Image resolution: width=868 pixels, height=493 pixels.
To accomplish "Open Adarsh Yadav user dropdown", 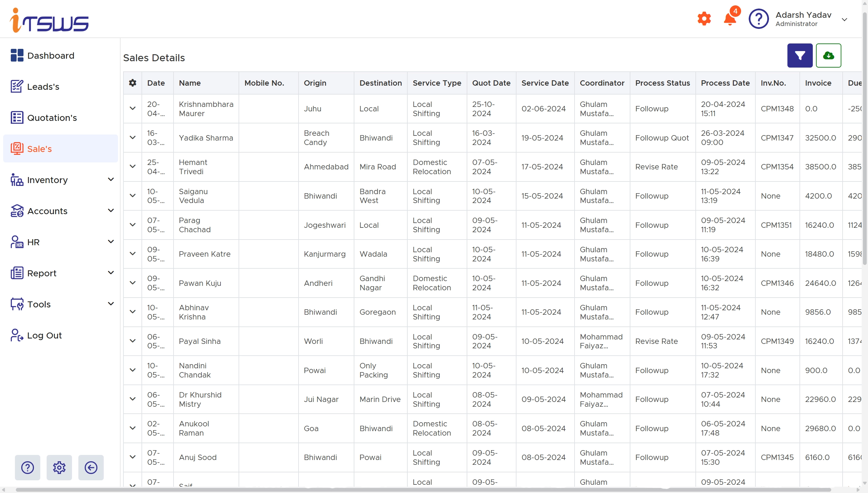I will pyautogui.click(x=844, y=19).
